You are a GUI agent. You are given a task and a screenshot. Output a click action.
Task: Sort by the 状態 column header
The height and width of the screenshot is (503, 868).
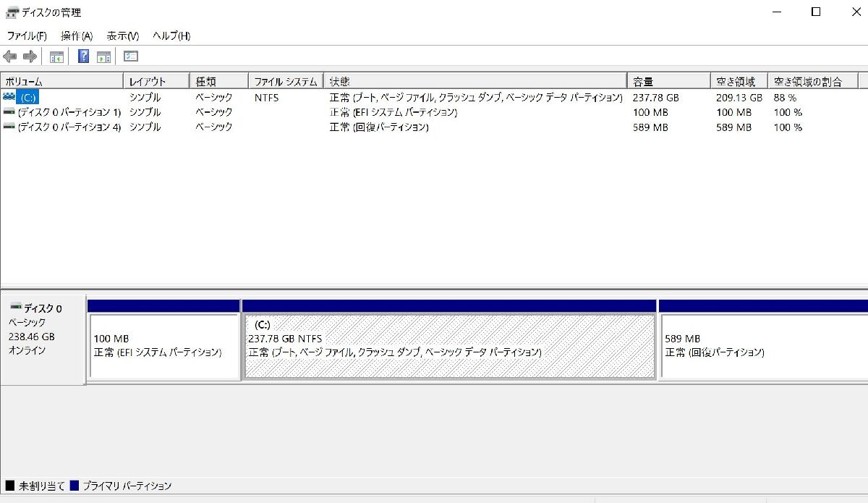(475, 81)
